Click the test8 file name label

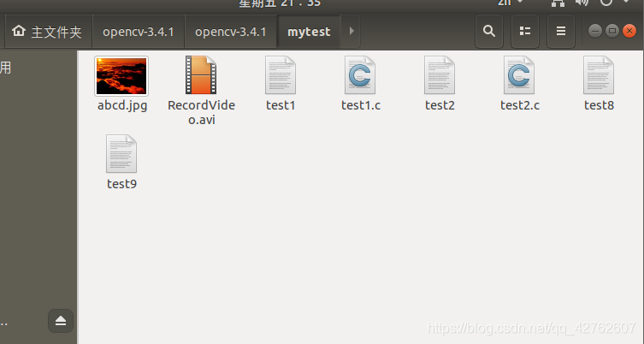pos(599,105)
